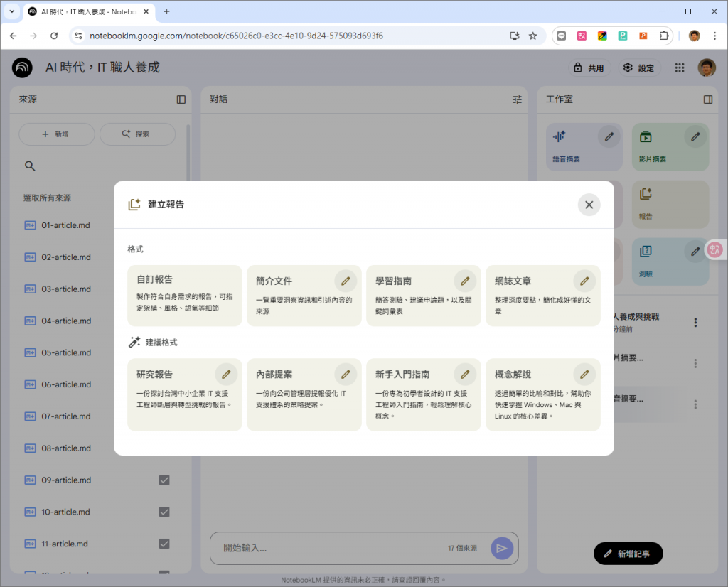Click the address bar URL
The height and width of the screenshot is (587, 728).
(236, 36)
